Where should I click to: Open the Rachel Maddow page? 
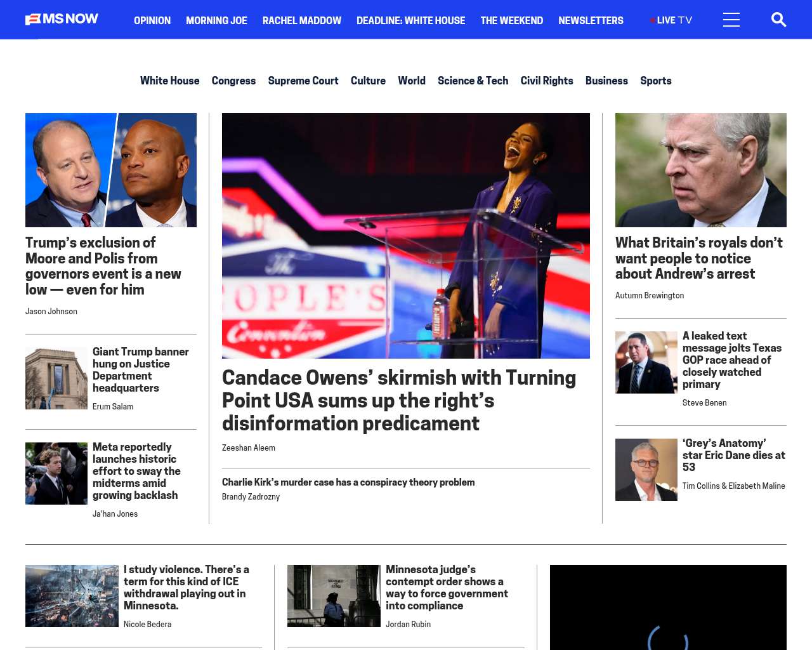302,20
